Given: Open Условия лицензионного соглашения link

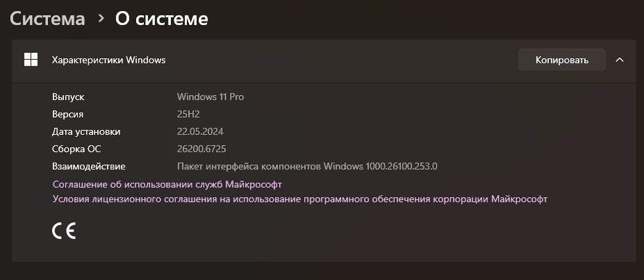Looking at the screenshot, I should pos(300,199).
